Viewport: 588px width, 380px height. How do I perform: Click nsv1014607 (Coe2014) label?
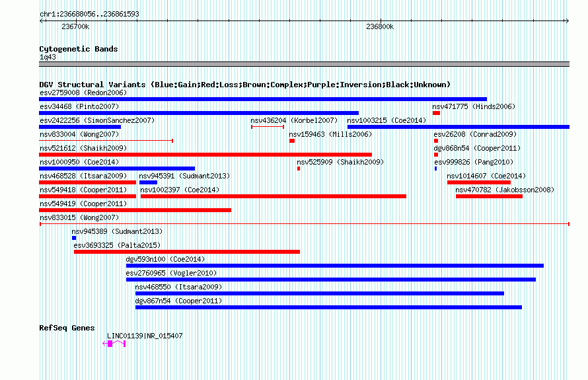coord(486,176)
